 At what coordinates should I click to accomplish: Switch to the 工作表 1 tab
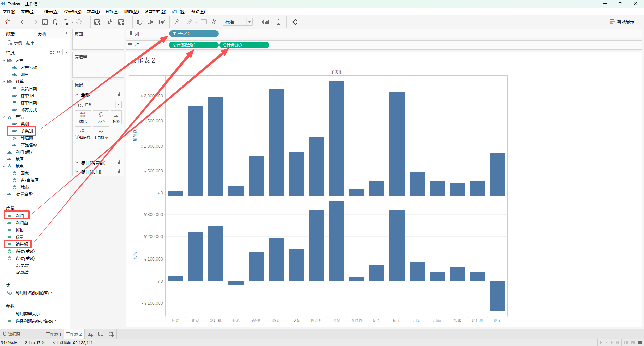pos(54,334)
